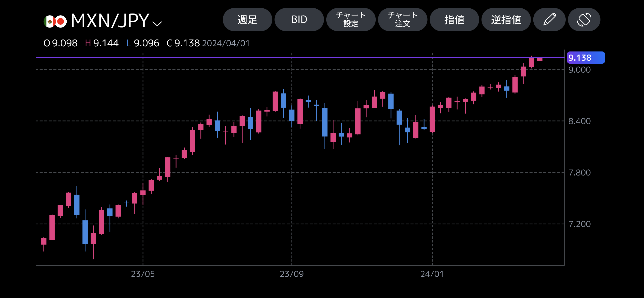
Task: Toggle the BID price display button
Action: (x=299, y=20)
